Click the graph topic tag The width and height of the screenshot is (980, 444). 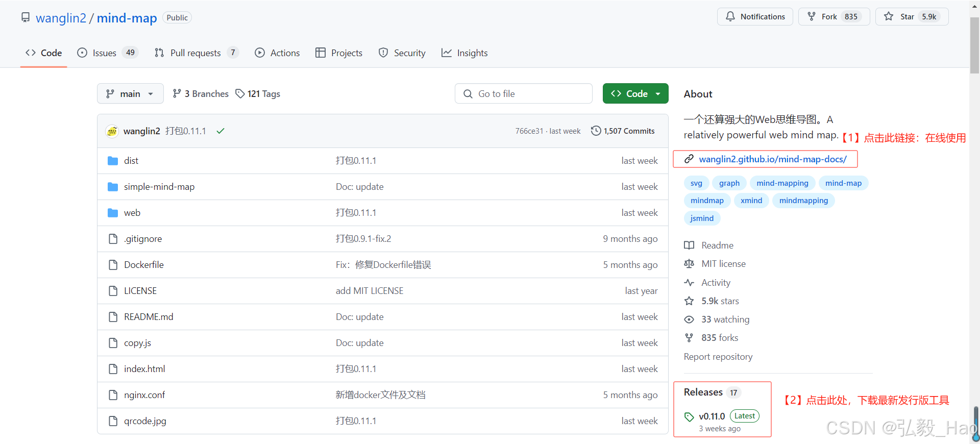point(729,183)
